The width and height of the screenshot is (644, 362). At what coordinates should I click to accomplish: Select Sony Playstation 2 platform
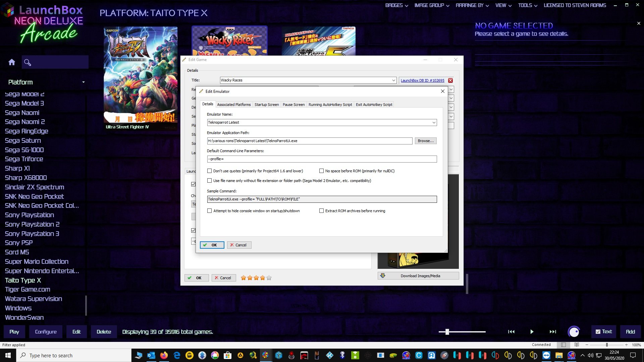point(32,224)
